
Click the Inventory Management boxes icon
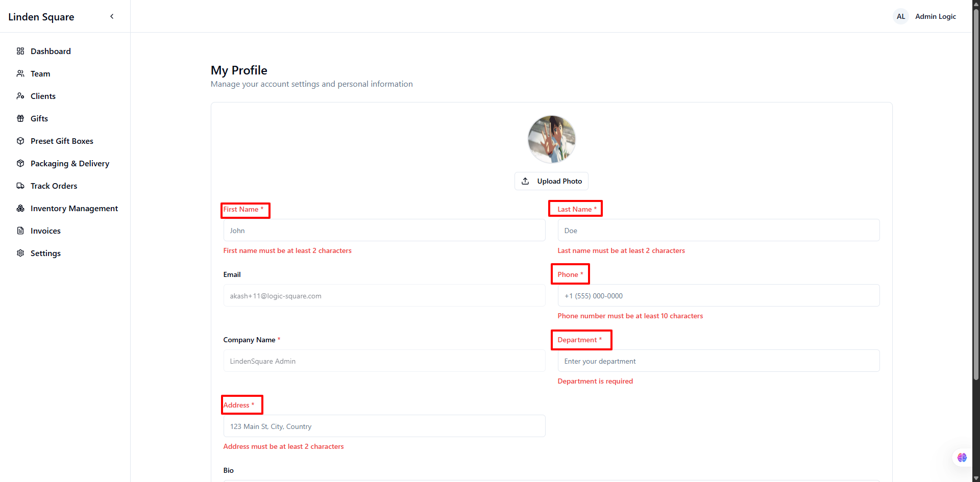pyautogui.click(x=20, y=208)
